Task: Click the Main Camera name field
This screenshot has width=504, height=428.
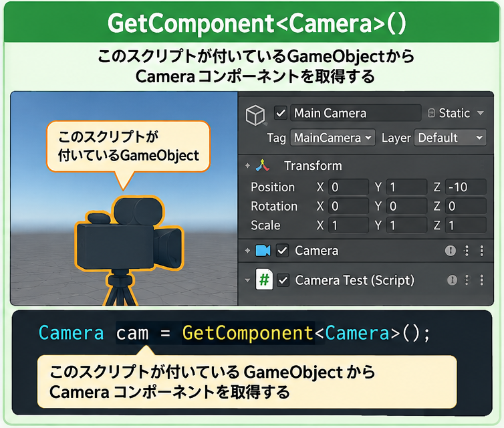Action: click(356, 113)
